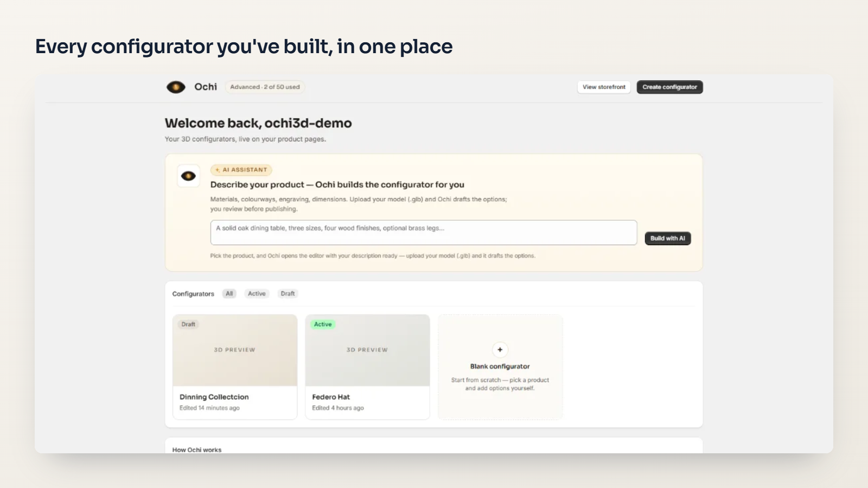The height and width of the screenshot is (488, 868).
Task: Select the All configurators filter
Action: [x=229, y=293]
